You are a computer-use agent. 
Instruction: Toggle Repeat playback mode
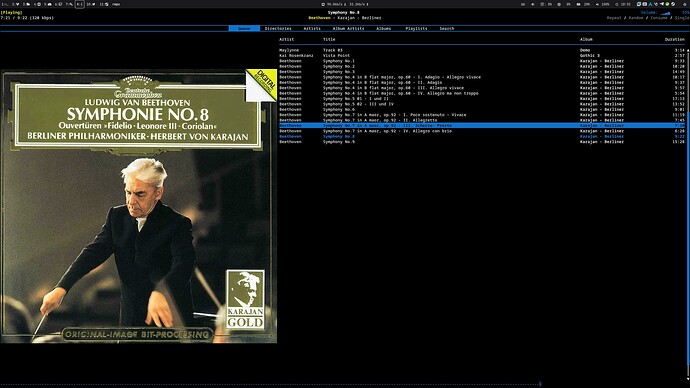(x=614, y=18)
